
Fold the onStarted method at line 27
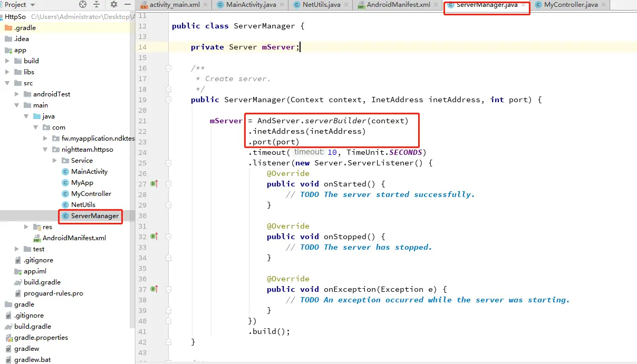[x=168, y=184]
